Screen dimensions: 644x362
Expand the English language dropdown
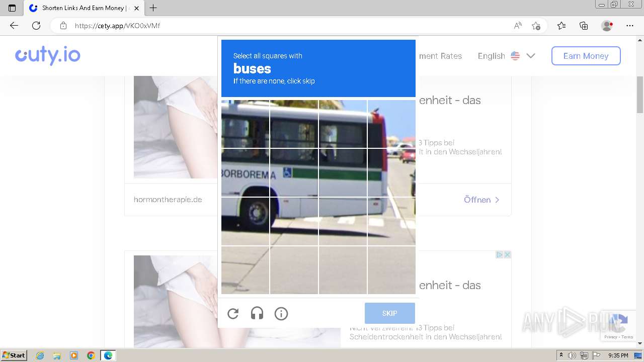[506, 56]
